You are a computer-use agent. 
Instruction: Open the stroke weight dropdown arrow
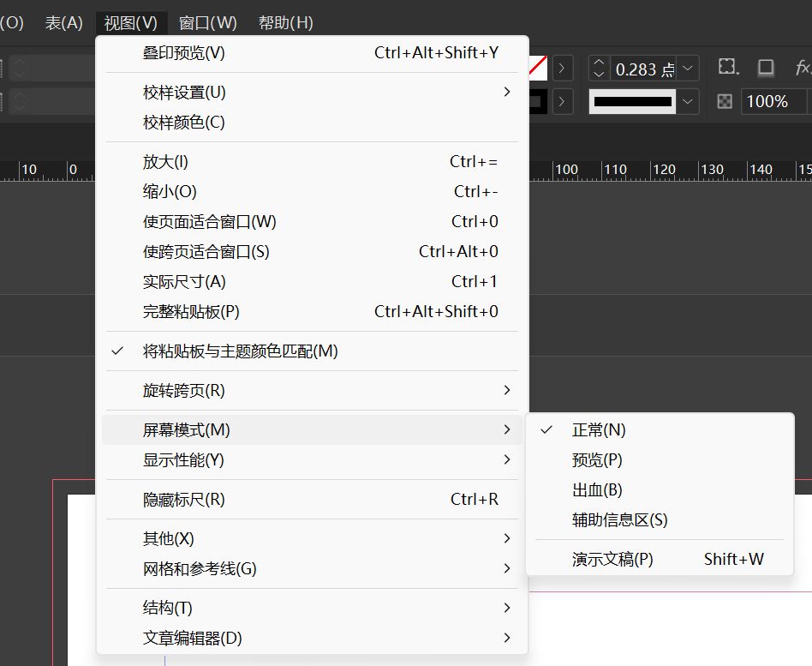coord(687,69)
